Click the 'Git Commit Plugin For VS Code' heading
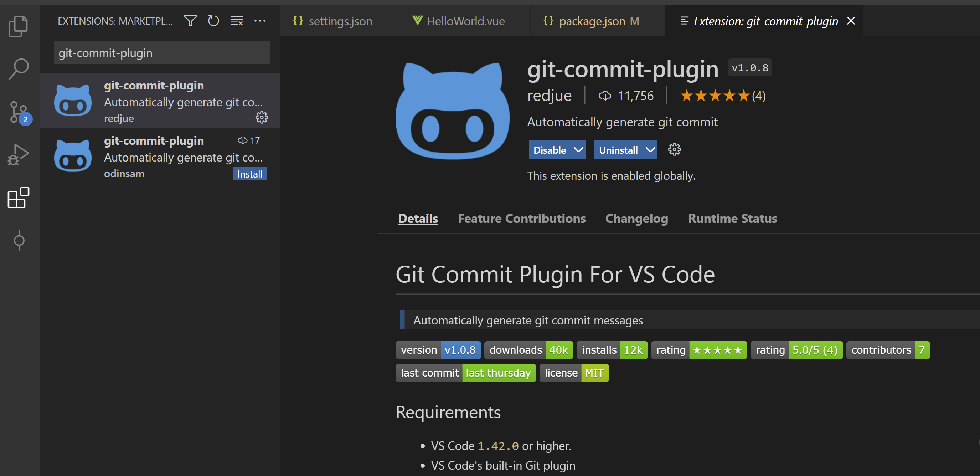The image size is (980, 476). 555,274
